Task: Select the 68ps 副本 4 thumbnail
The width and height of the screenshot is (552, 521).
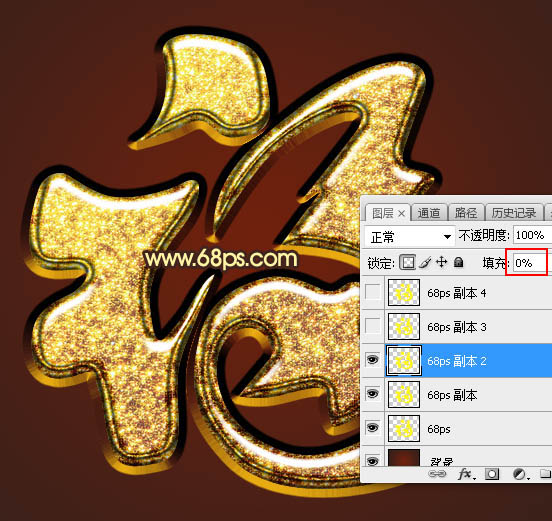Action: (x=404, y=292)
